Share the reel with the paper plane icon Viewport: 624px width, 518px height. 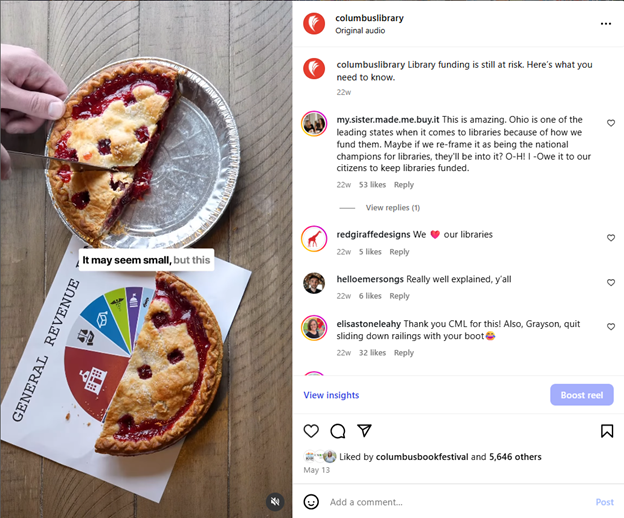pyautogui.click(x=364, y=430)
